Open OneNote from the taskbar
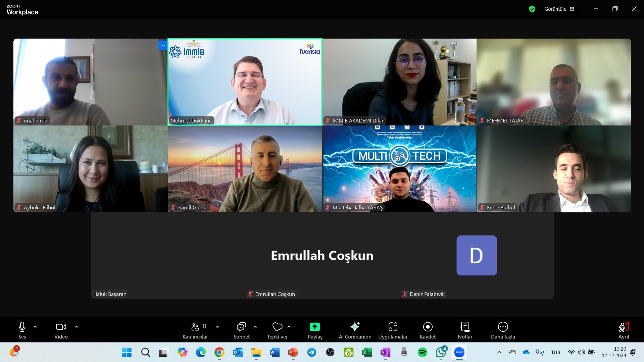The image size is (644, 362). click(385, 352)
